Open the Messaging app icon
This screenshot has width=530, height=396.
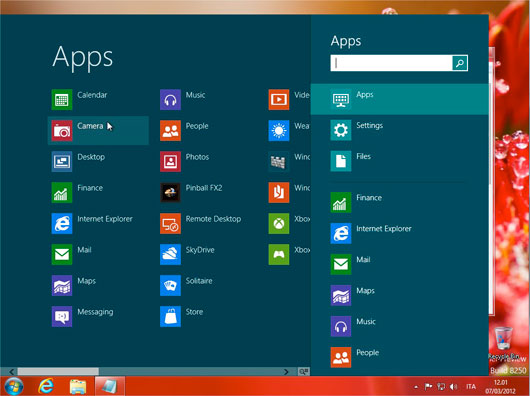click(62, 317)
